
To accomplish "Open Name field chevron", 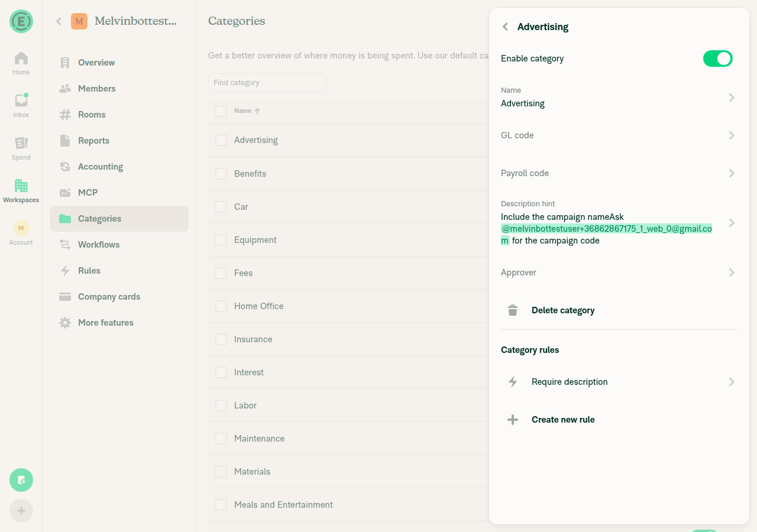I will point(732,98).
